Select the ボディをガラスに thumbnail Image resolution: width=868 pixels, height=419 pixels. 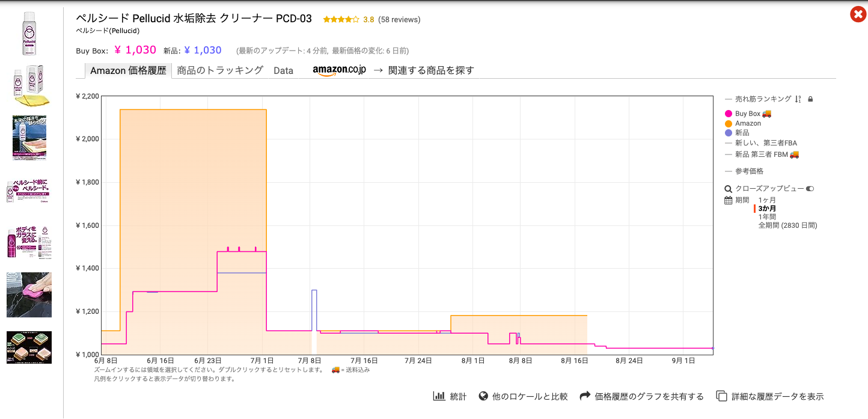pyautogui.click(x=29, y=243)
